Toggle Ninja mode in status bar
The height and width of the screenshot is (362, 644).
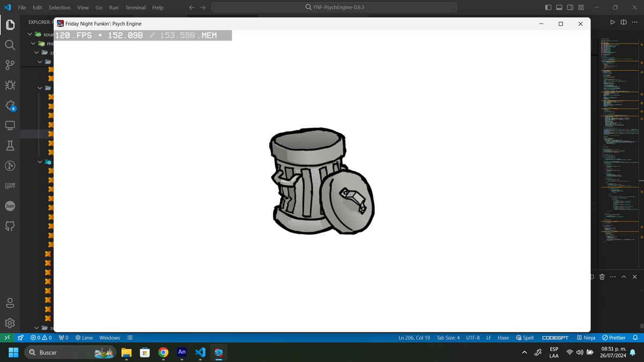coord(586,338)
